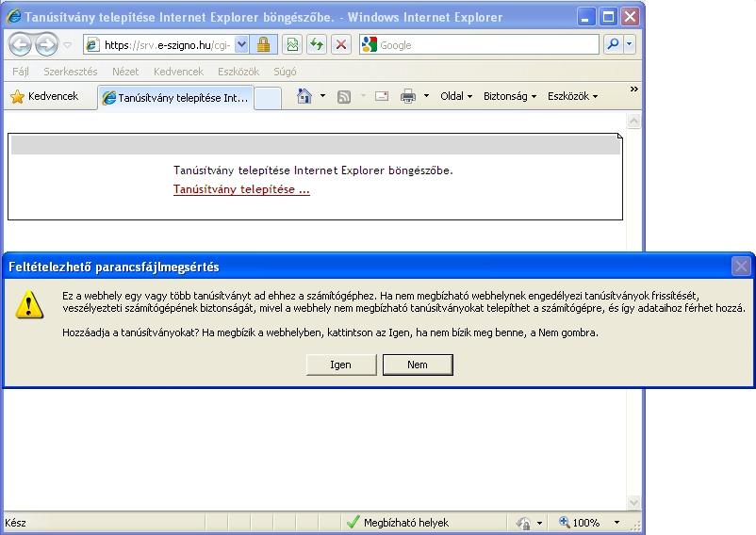
Task: Expand the zoom level dropdown arrow
Action: pos(616,523)
